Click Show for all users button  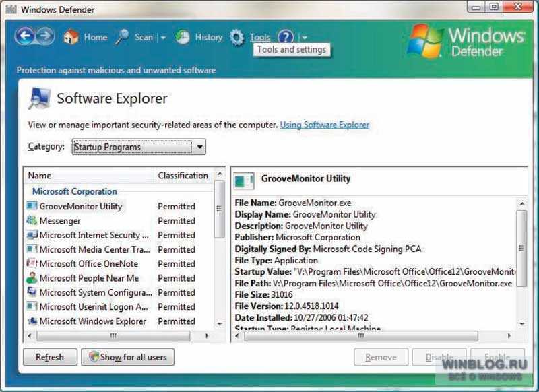point(127,357)
